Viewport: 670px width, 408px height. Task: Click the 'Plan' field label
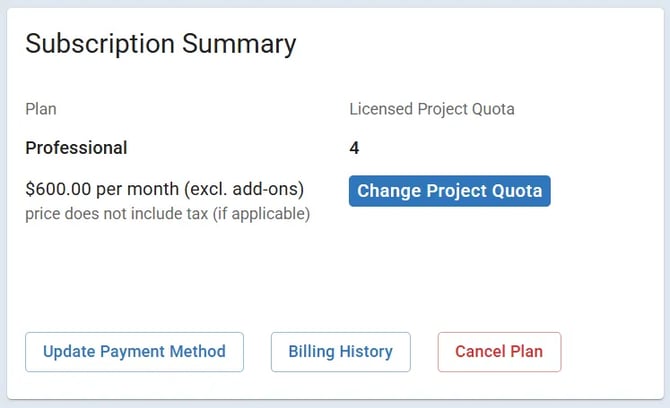pos(41,109)
